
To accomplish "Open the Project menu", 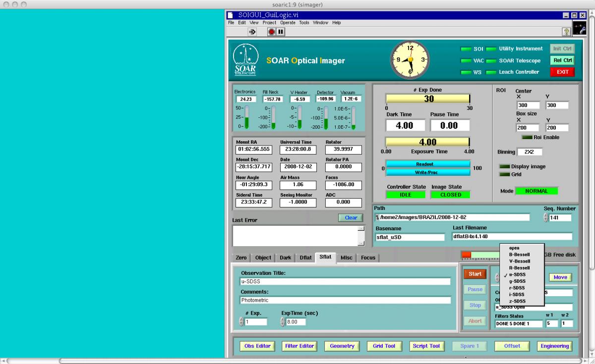I will click(x=269, y=23).
